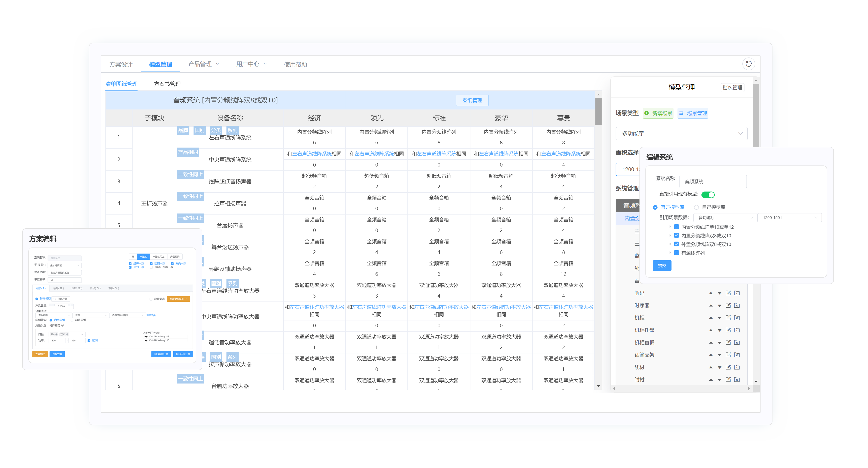The width and height of the screenshot is (868, 468).
Task: Move 时序器 row up
Action: tap(711, 305)
